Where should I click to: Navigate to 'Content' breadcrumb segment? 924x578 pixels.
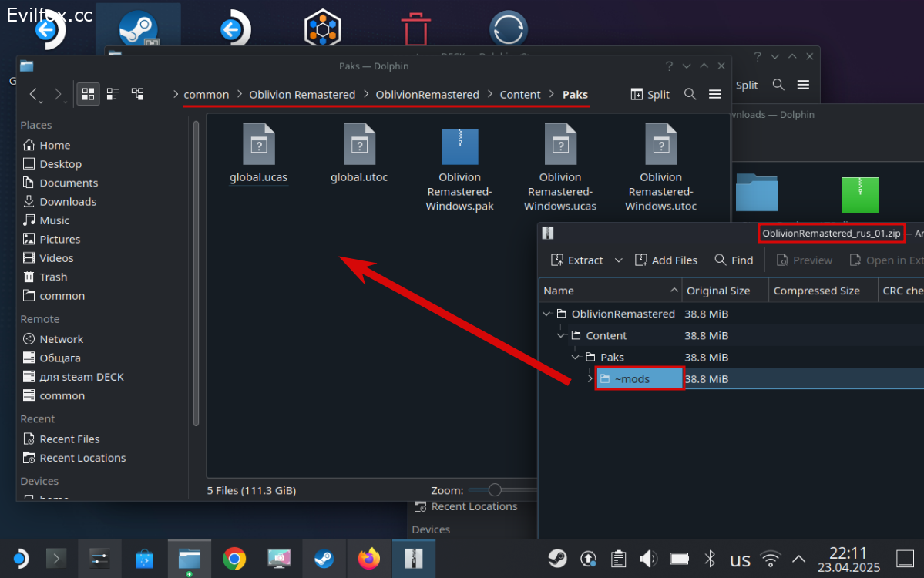coord(519,94)
